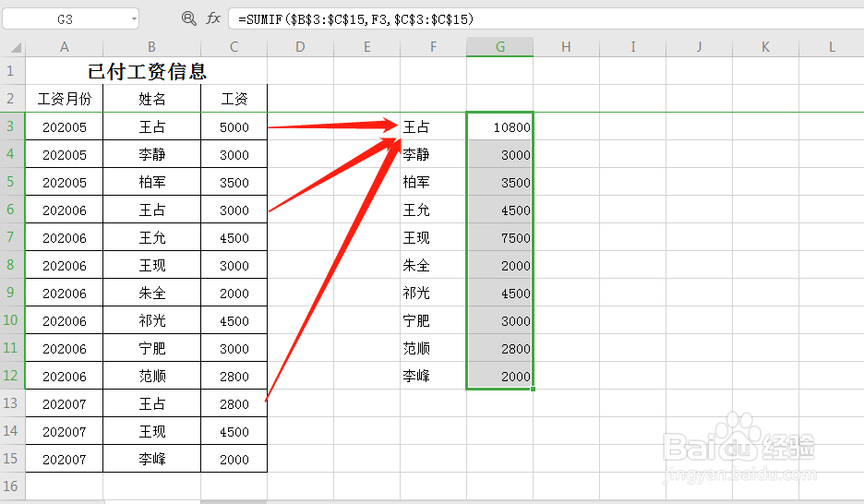
Task: Select column C header
Action: point(234,47)
